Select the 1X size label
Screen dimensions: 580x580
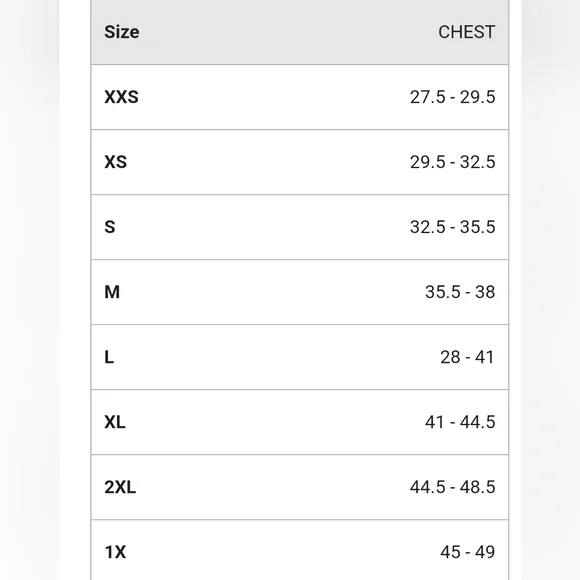pyautogui.click(x=115, y=552)
